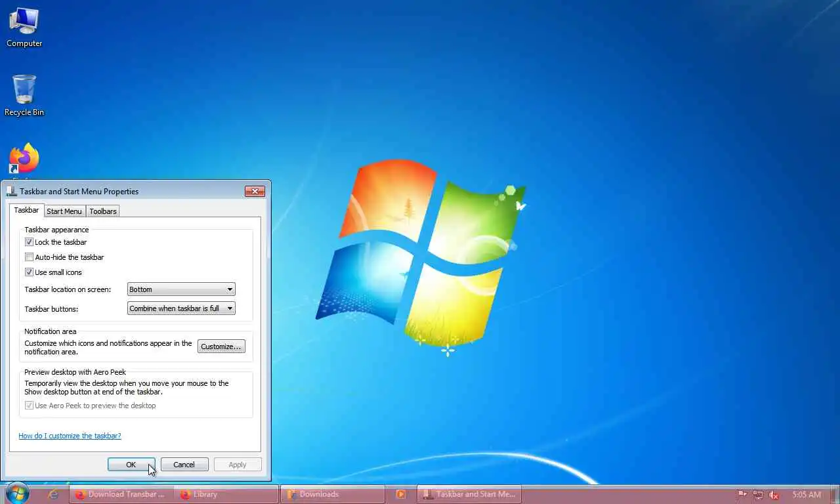Close the Taskbar and Start Menu Properties dialog
Screen dimensions: 840x504
pyautogui.click(x=255, y=192)
